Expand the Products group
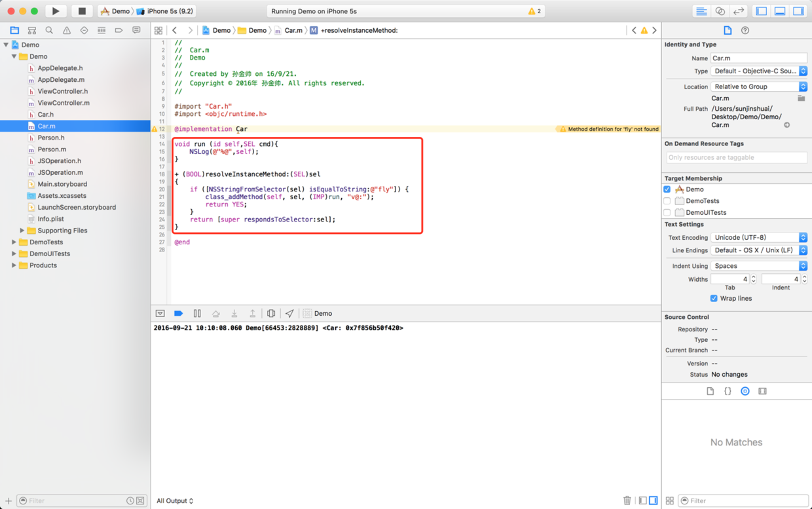 pos(14,265)
